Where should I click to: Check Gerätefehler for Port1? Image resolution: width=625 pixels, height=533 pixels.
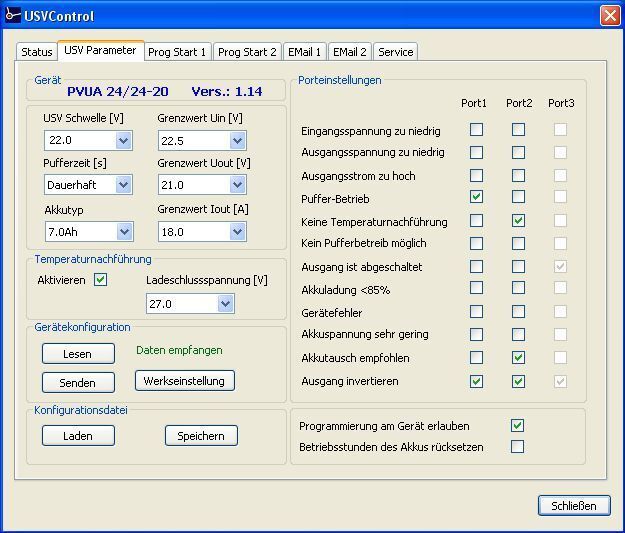[x=476, y=312]
